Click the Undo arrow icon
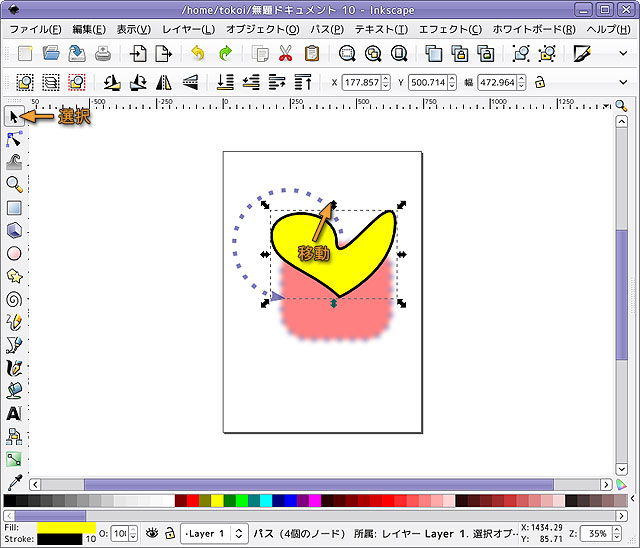Screen dimensions: 640x548 [199, 54]
